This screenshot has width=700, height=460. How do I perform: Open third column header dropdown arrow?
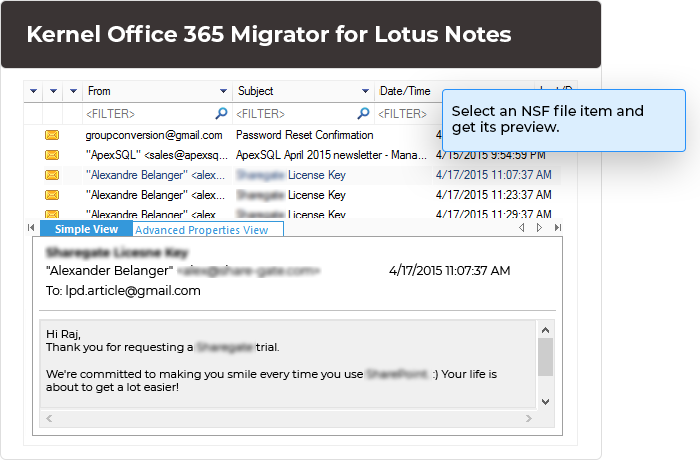[73, 91]
